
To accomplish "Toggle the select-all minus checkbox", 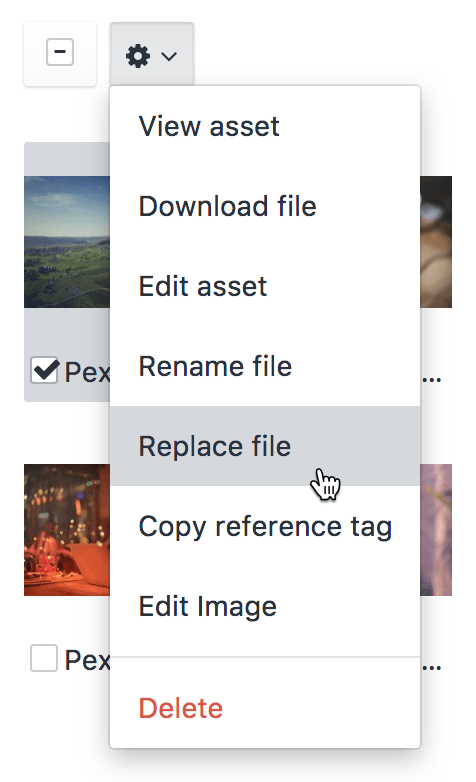I will (60, 52).
